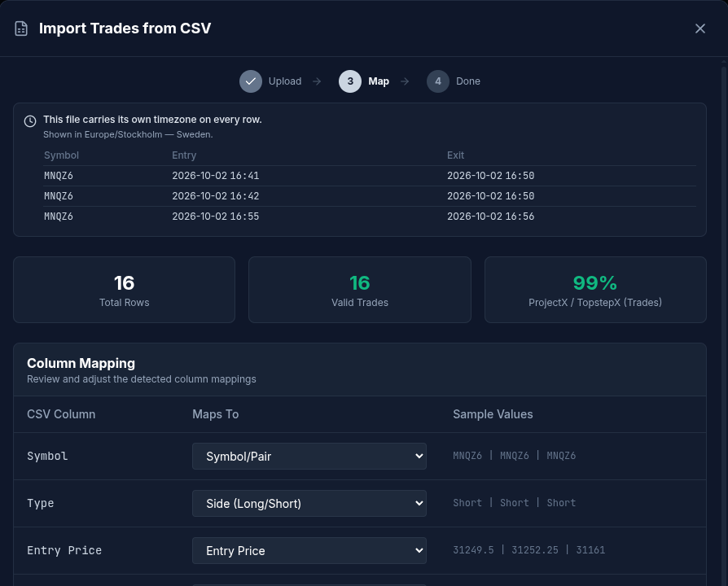Click entry time 2026-10-02 16:41
Viewport: 728px width, 586px height.
tap(216, 176)
